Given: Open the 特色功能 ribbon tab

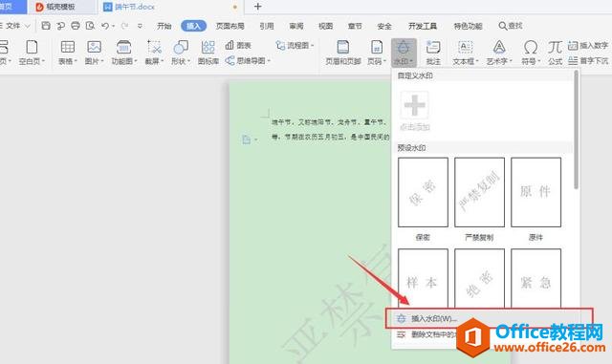Looking at the screenshot, I should coord(468,26).
